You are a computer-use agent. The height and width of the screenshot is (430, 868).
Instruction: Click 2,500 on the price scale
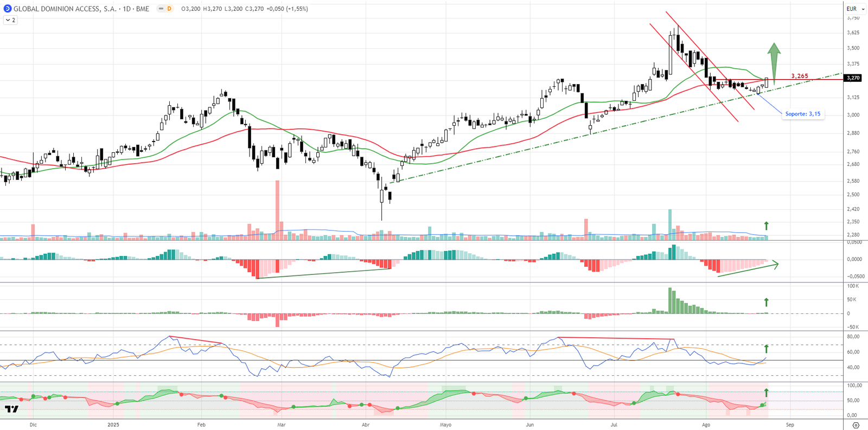(x=853, y=194)
